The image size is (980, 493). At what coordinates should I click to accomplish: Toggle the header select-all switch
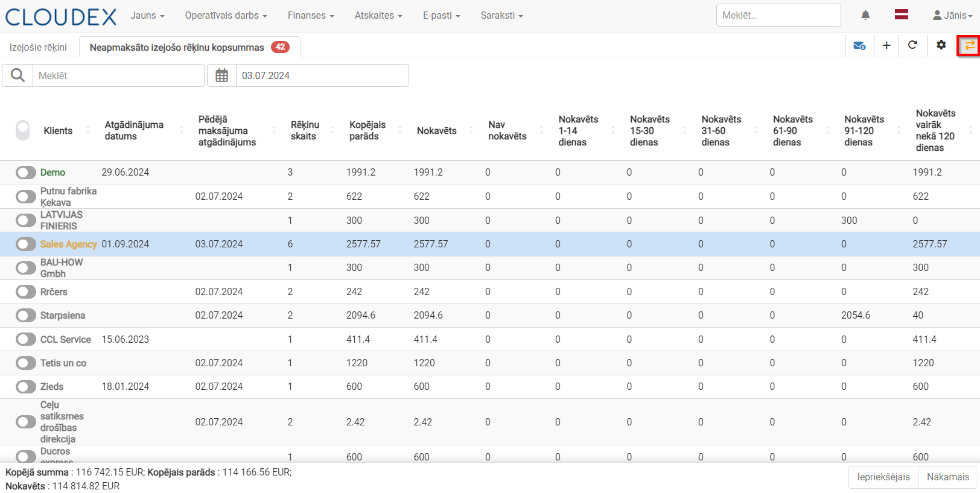[23, 130]
